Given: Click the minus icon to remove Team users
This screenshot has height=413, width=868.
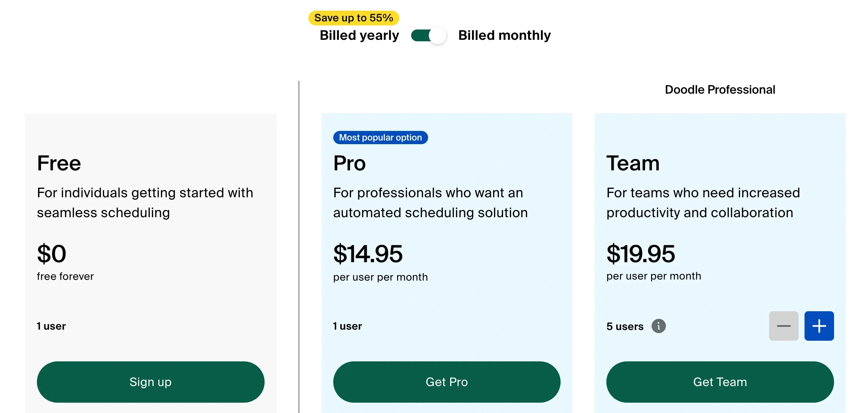Looking at the screenshot, I should 784,326.
